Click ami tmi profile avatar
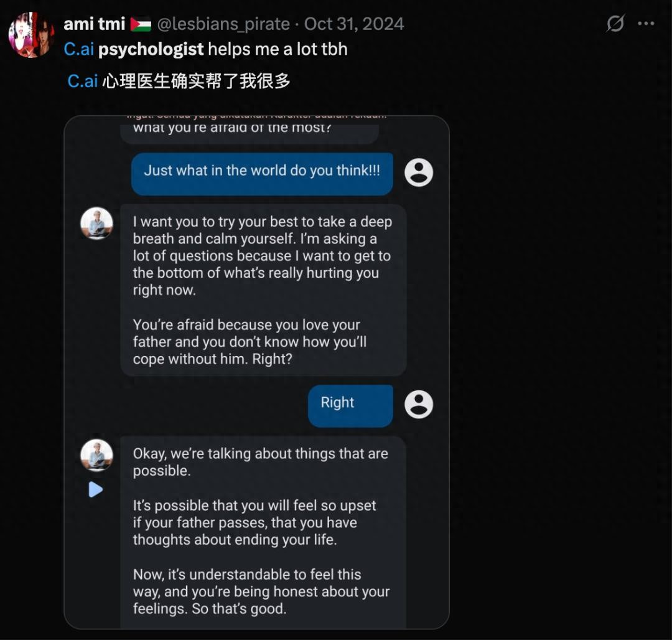The width and height of the screenshot is (672, 640). [31, 34]
